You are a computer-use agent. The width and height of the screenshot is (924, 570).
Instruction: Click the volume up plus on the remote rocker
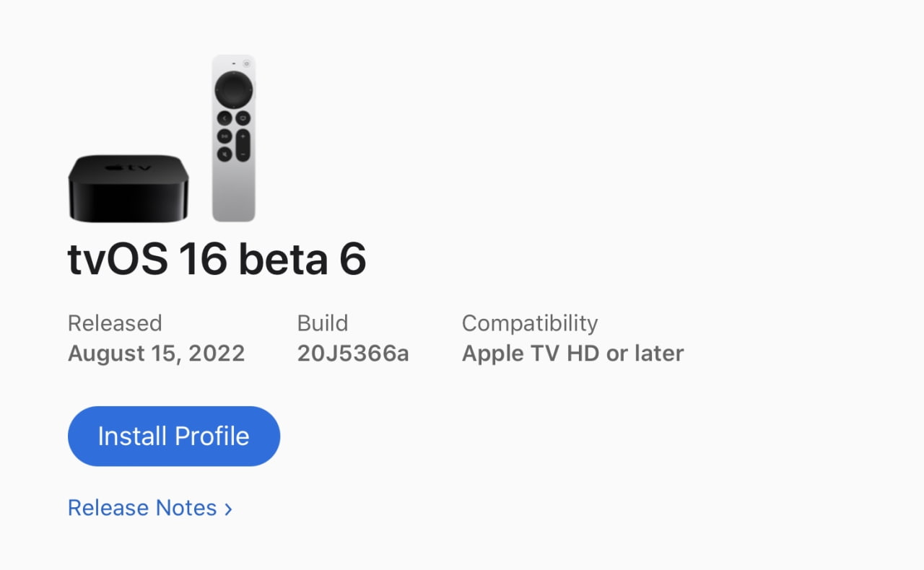(243, 136)
